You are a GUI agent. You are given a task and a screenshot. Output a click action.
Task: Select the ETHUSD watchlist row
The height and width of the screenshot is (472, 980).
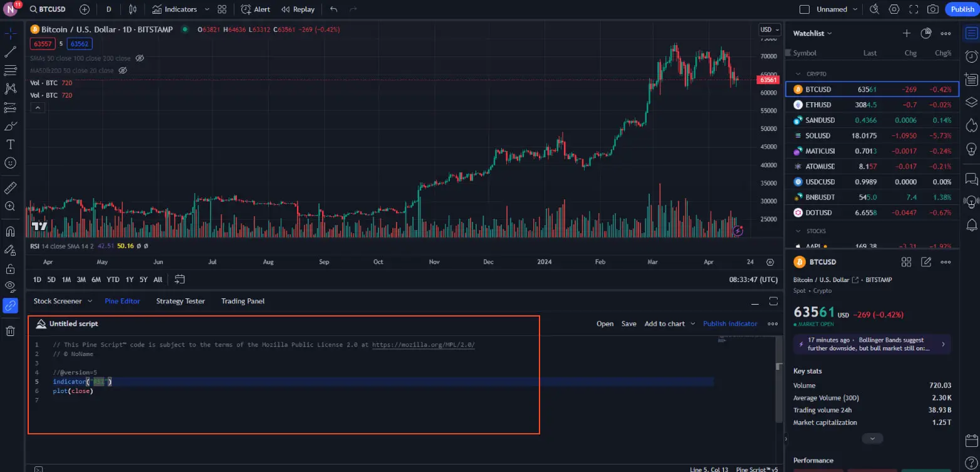[872, 105]
